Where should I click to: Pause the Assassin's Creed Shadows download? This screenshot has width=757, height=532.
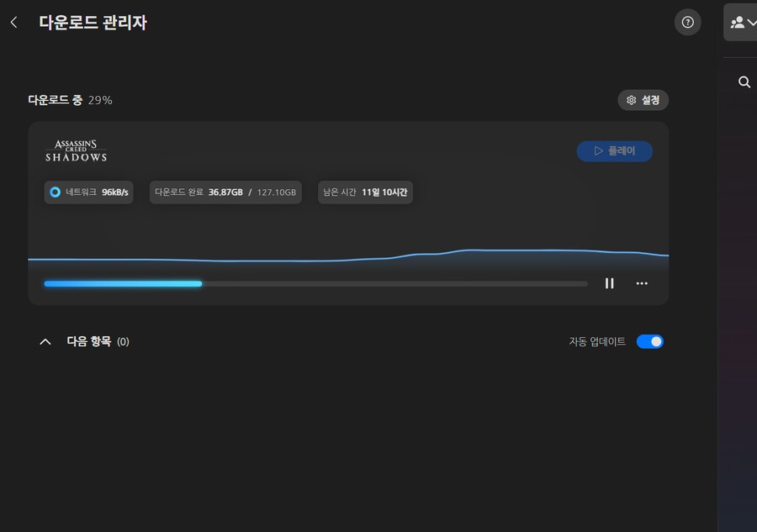click(x=609, y=283)
